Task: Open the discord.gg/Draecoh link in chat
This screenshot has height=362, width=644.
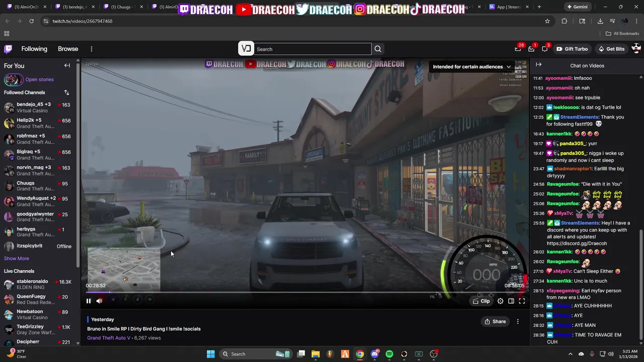Action: [577, 243]
